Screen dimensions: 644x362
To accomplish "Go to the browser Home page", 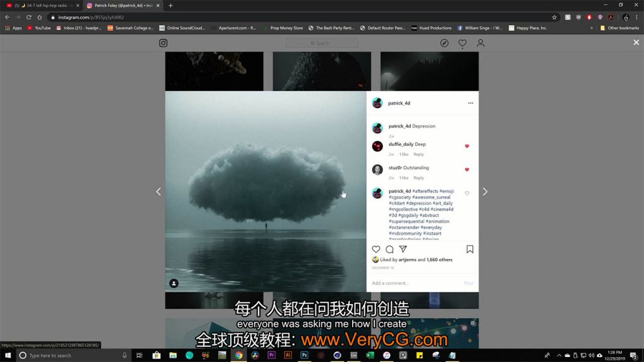I will point(40,17).
